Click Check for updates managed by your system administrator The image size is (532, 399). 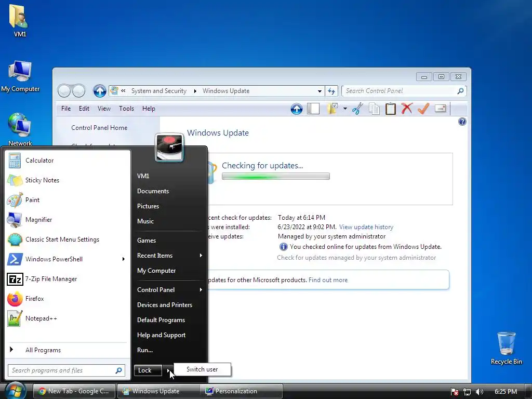coord(356,258)
